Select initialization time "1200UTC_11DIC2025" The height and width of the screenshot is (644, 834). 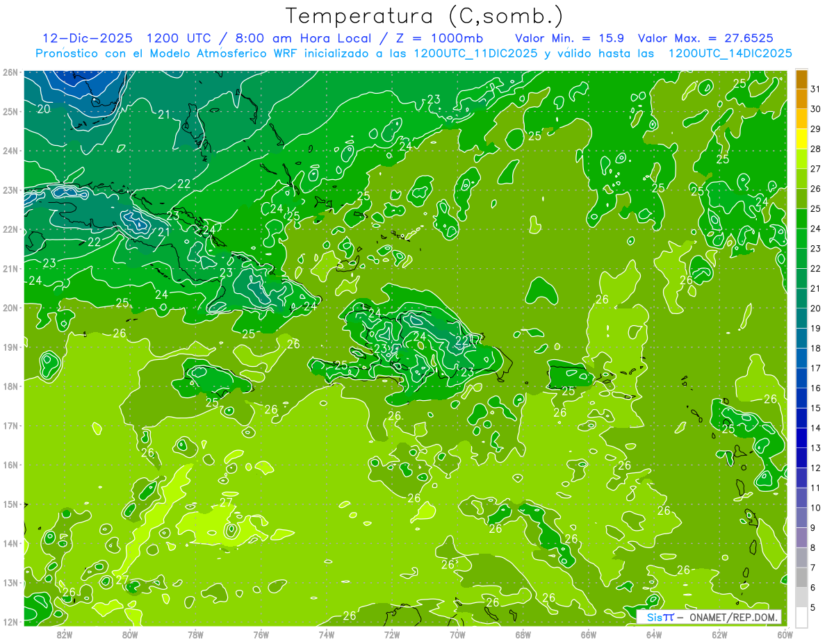[x=475, y=53]
